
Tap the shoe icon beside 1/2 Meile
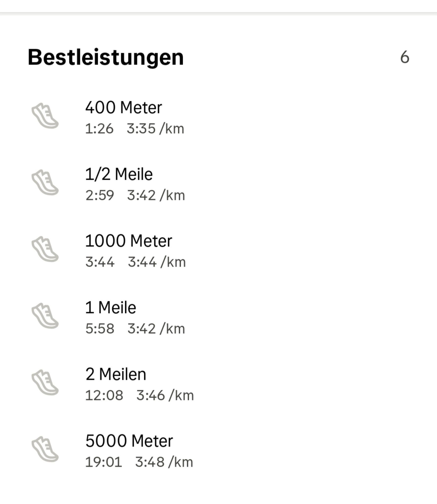[x=45, y=182]
